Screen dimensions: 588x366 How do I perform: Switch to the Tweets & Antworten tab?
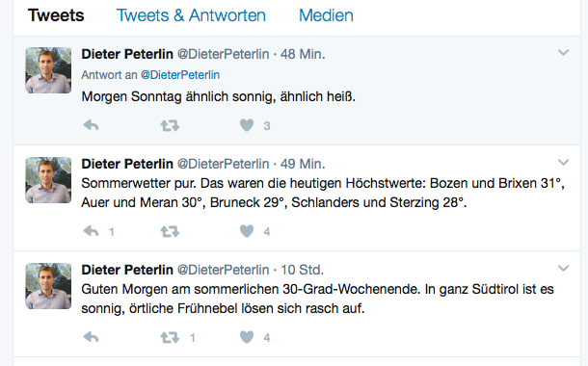click(x=191, y=15)
